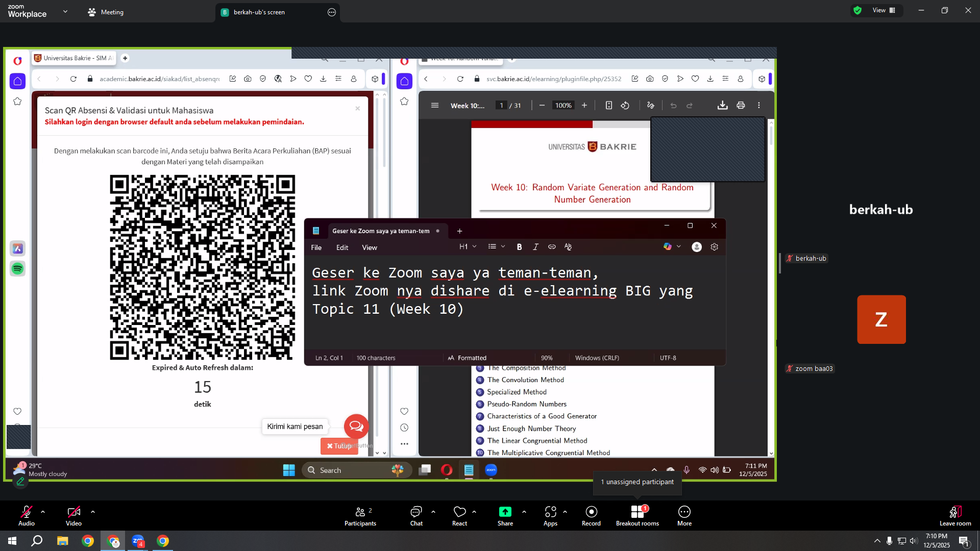
Task: Reload the academic.bakrie.ac.id page
Action: point(73,79)
